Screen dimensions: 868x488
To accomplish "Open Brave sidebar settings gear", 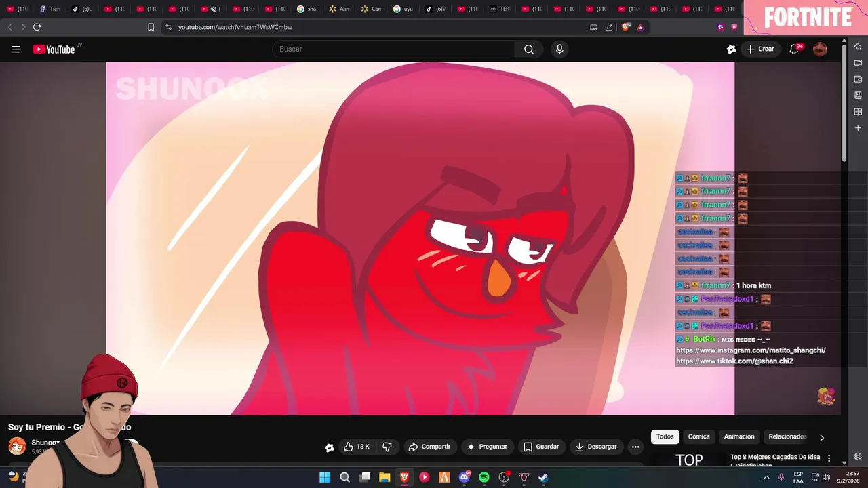I will click(x=858, y=456).
